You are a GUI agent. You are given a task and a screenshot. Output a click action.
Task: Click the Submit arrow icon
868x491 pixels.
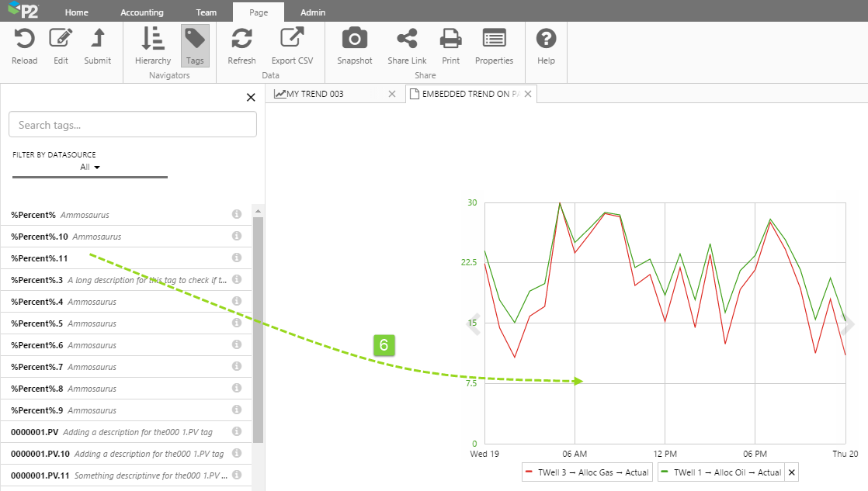pos(98,39)
